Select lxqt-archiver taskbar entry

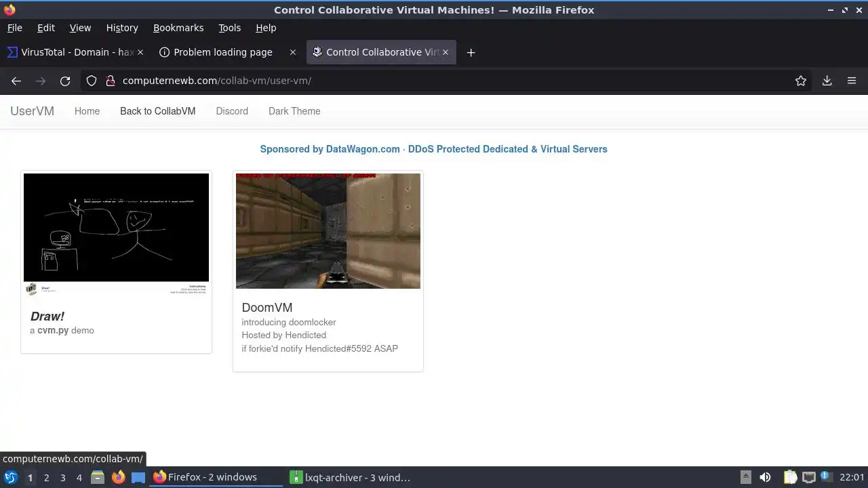coord(353,477)
